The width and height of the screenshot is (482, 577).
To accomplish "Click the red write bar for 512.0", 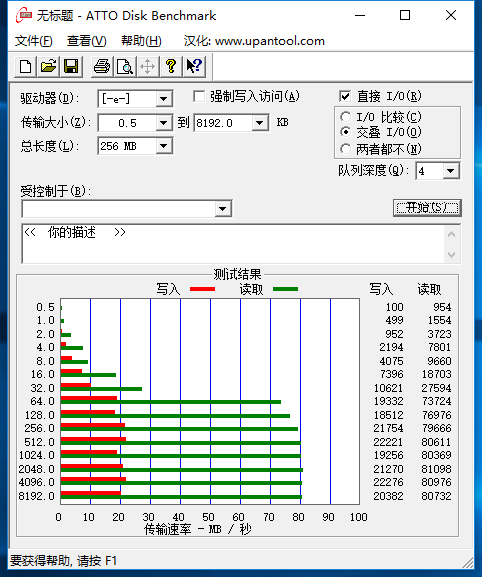I will (93, 439).
